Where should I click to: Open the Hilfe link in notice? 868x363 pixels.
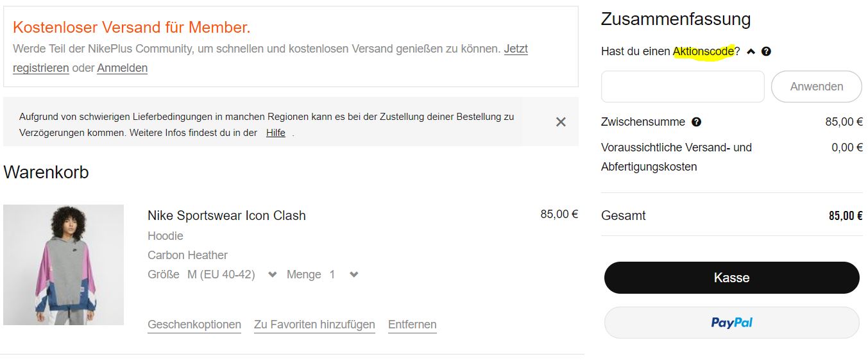(x=276, y=133)
